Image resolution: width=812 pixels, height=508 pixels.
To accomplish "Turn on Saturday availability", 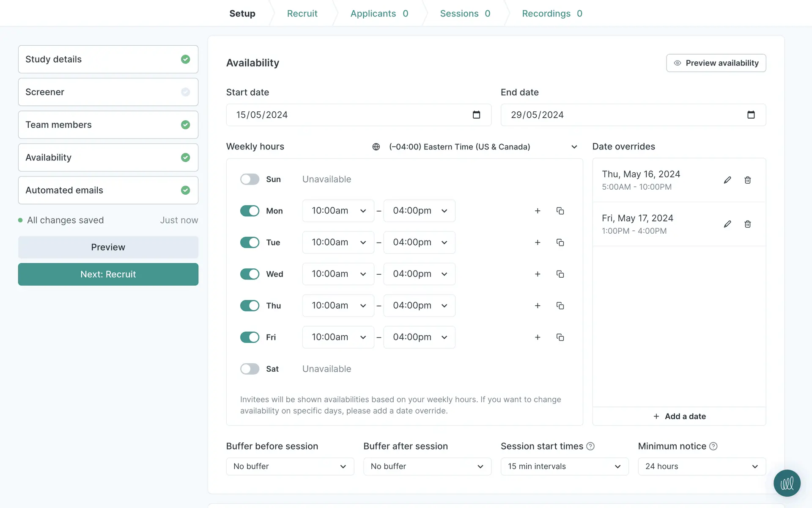I will tap(250, 369).
